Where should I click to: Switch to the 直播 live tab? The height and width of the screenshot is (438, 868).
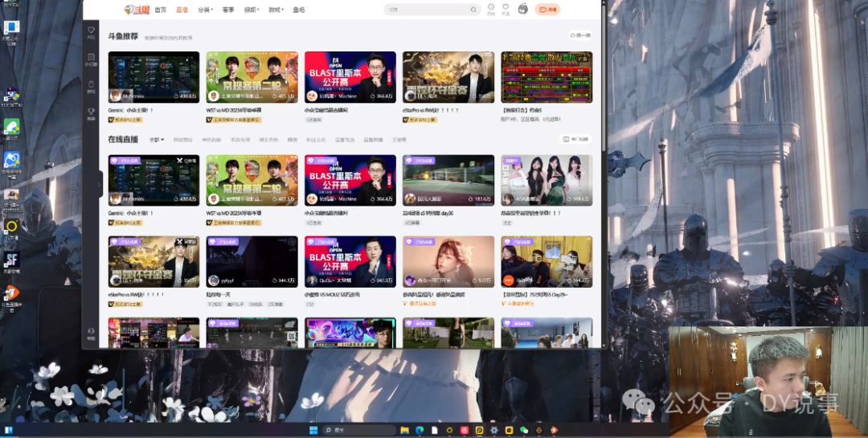pos(182,10)
